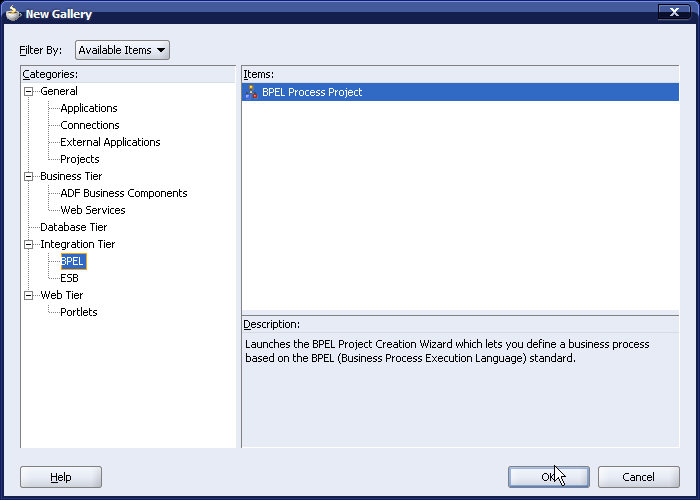Collapse the General category node
This screenshot has width=700, height=500.
(x=29, y=92)
